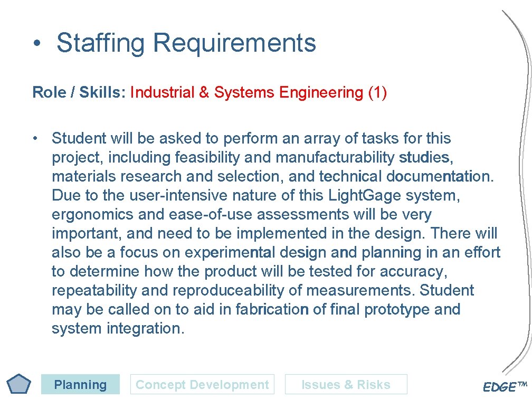Click the pentagon home icon
This screenshot has height=399, width=532.
coord(19,384)
